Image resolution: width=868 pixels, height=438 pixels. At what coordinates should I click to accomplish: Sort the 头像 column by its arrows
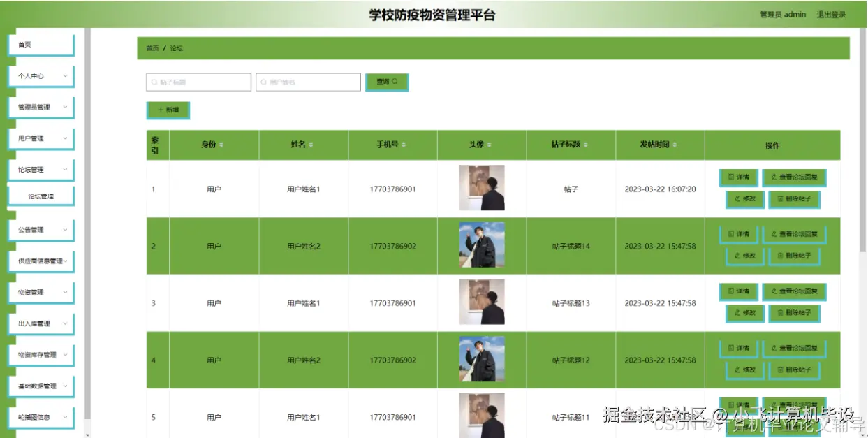(489, 145)
